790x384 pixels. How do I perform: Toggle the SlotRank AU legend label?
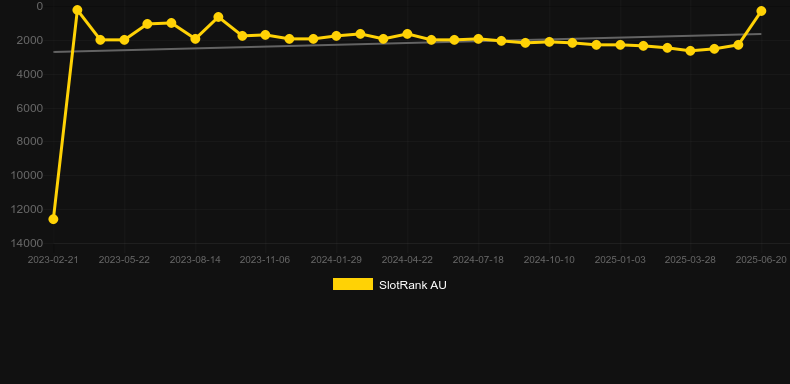(413, 285)
